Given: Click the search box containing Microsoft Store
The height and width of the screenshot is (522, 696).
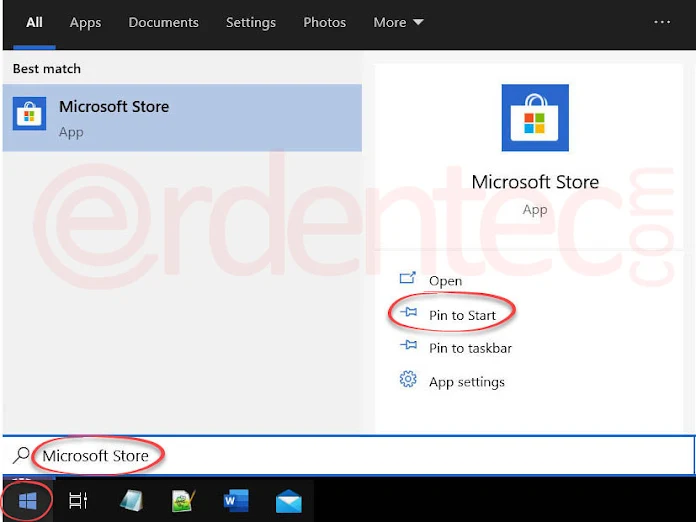Looking at the screenshot, I should click(x=348, y=455).
